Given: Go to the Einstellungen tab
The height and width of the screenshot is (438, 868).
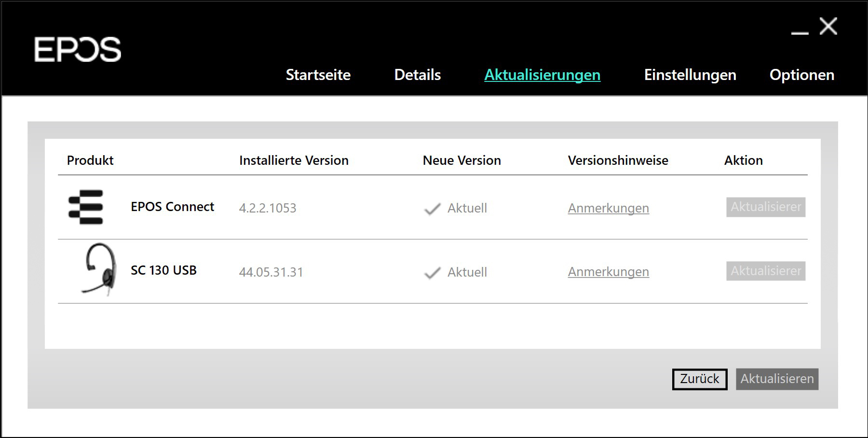Looking at the screenshot, I should [690, 75].
